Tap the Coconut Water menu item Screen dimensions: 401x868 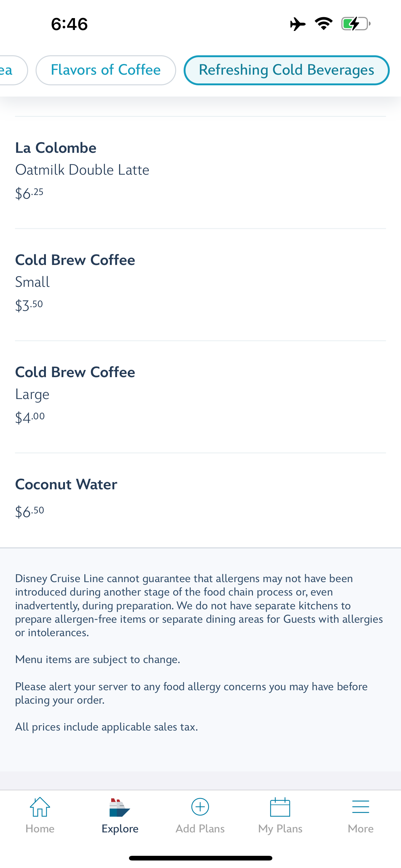point(200,500)
